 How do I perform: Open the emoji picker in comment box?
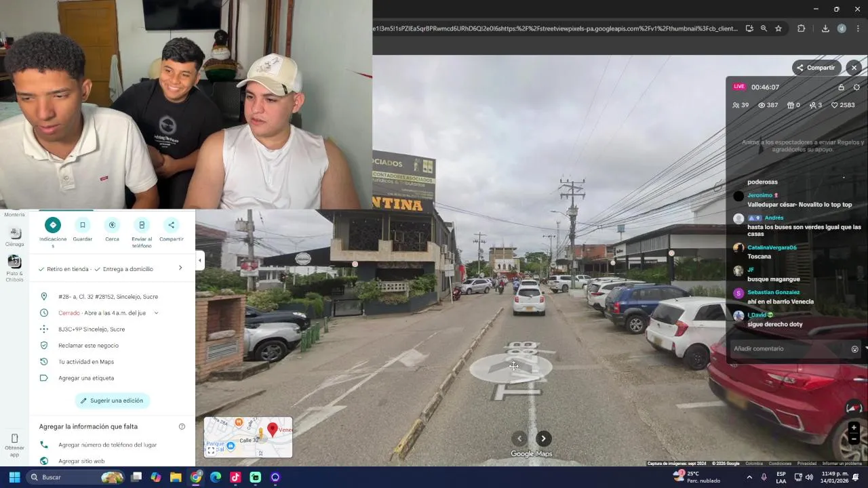tap(854, 349)
